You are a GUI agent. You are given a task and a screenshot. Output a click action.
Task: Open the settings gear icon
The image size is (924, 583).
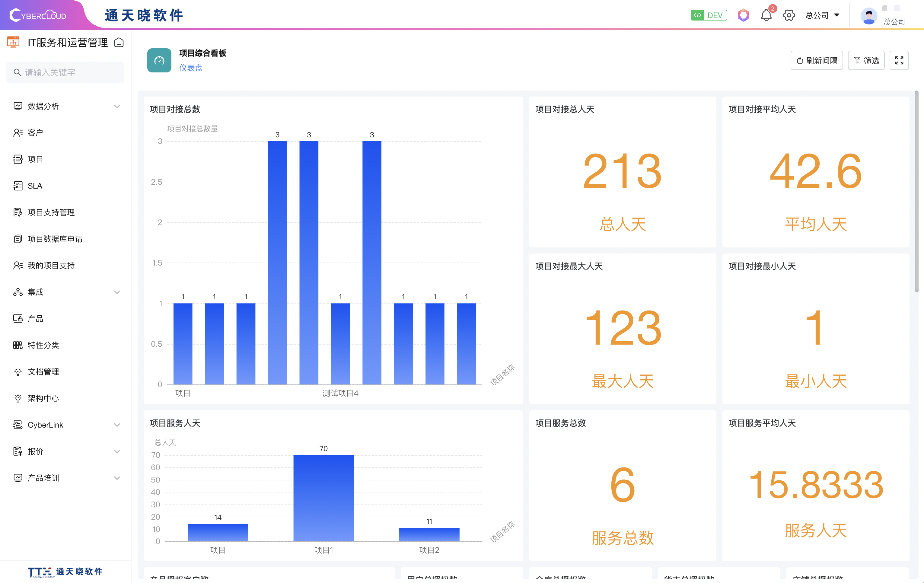(x=789, y=15)
